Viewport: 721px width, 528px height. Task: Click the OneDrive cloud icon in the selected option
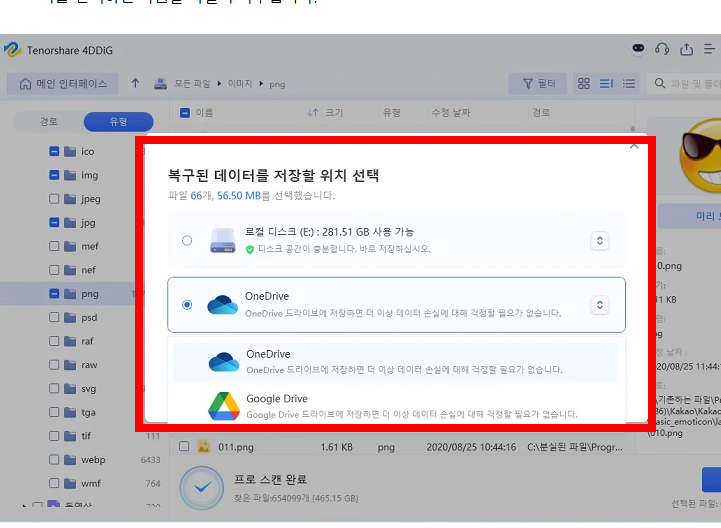pos(223,304)
